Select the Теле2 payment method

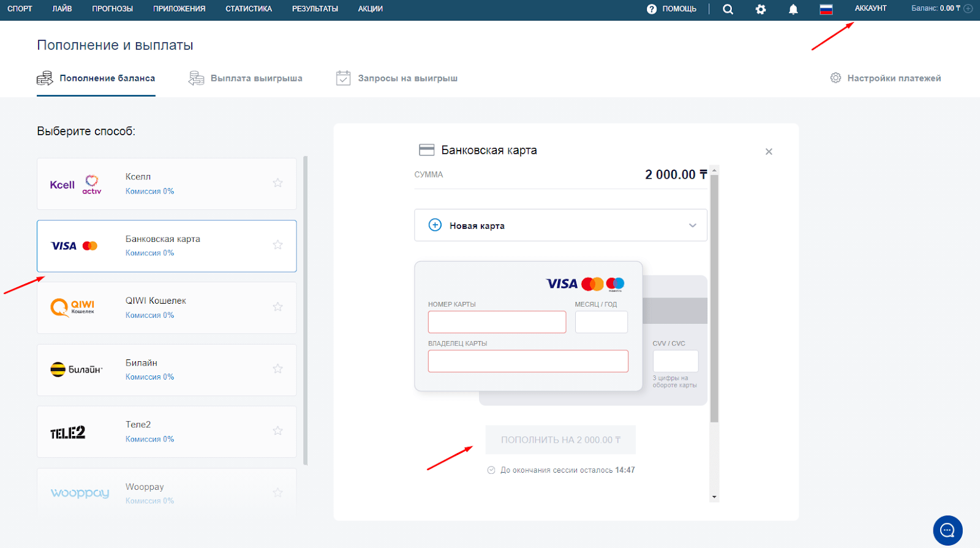click(167, 432)
